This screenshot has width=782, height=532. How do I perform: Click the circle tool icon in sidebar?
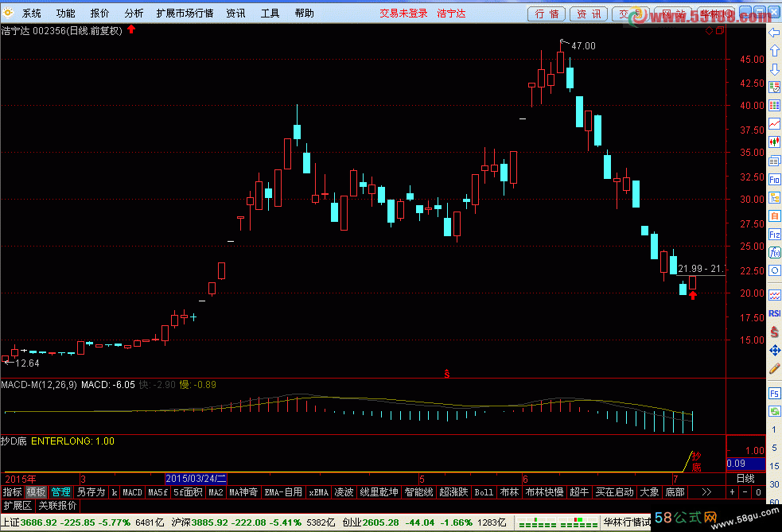pyautogui.click(x=774, y=270)
